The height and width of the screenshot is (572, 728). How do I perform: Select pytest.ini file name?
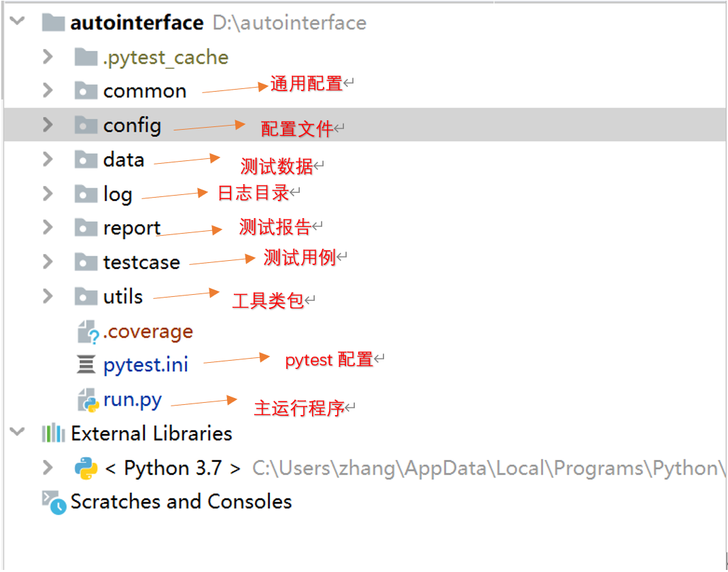145,365
